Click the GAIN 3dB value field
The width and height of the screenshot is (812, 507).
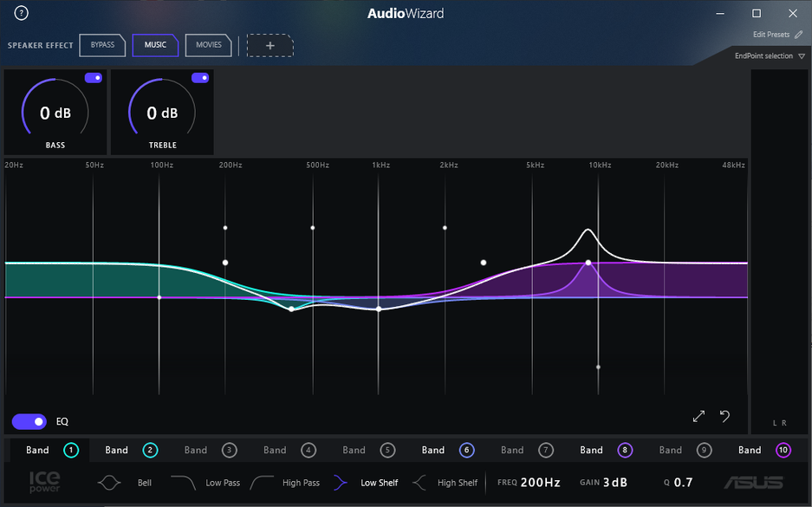(x=614, y=483)
